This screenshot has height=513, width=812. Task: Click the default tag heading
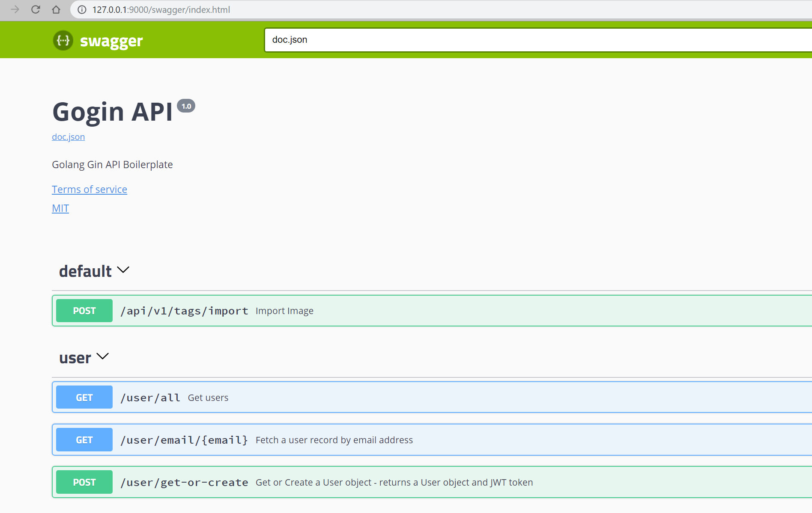(85, 271)
